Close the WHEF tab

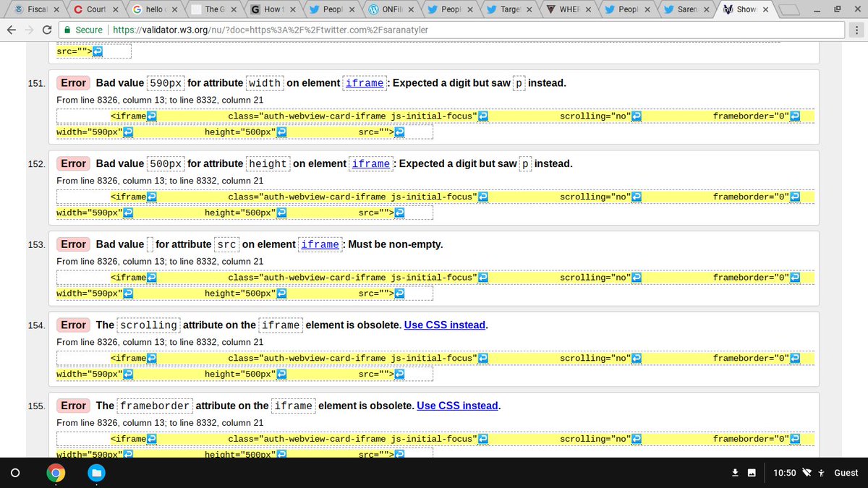(x=587, y=9)
